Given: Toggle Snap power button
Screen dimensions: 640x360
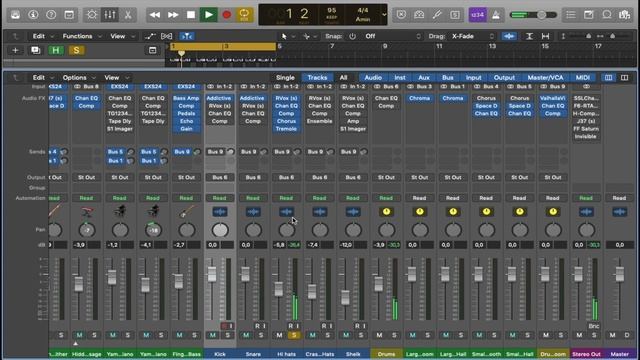Looking at the screenshot, I should point(352,36).
